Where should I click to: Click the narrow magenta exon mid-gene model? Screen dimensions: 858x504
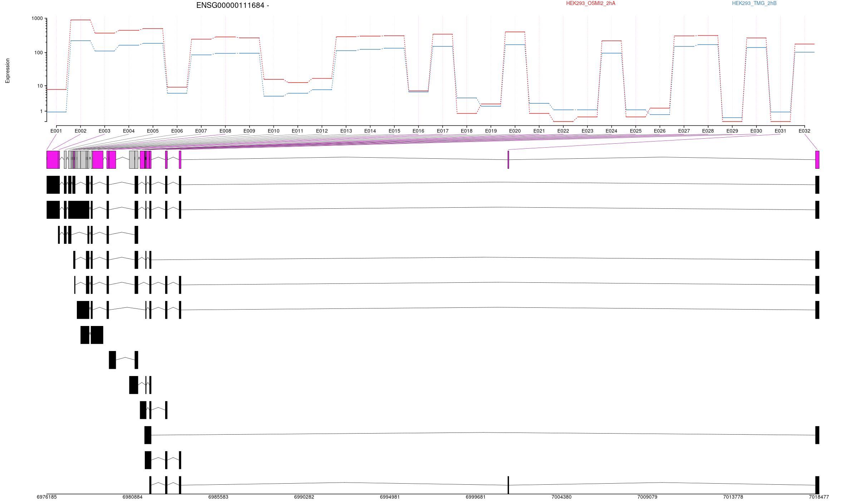point(508,160)
